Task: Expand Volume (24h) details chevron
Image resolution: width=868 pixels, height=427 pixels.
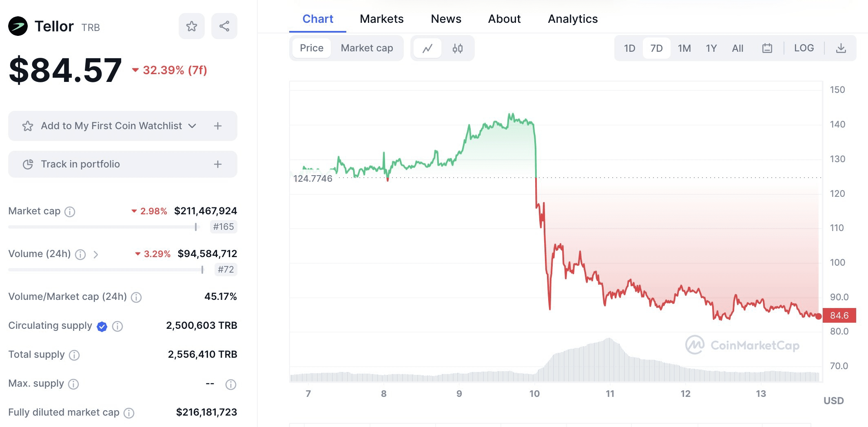Action: tap(96, 255)
